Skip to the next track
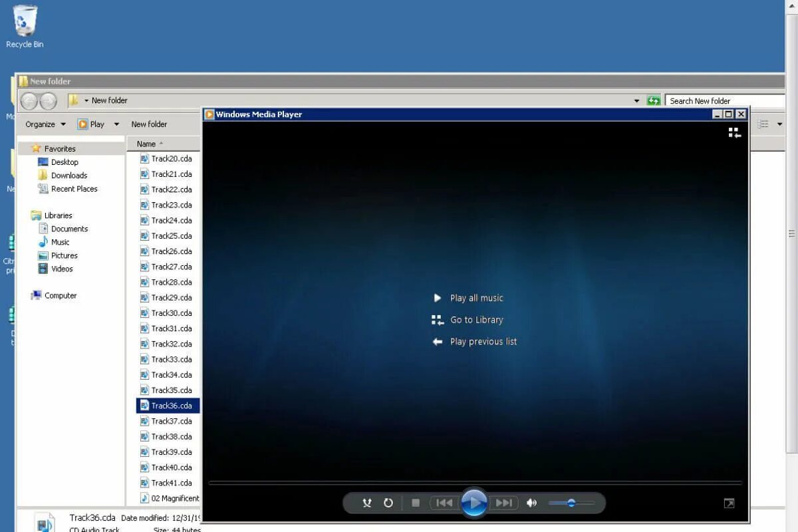Image resolution: width=798 pixels, height=532 pixels. click(504, 503)
